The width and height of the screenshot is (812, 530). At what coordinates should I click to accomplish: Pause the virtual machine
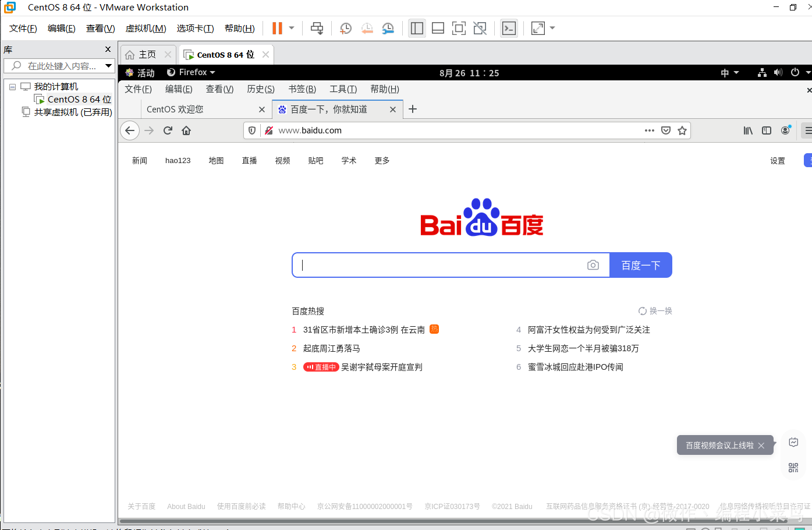(277, 28)
